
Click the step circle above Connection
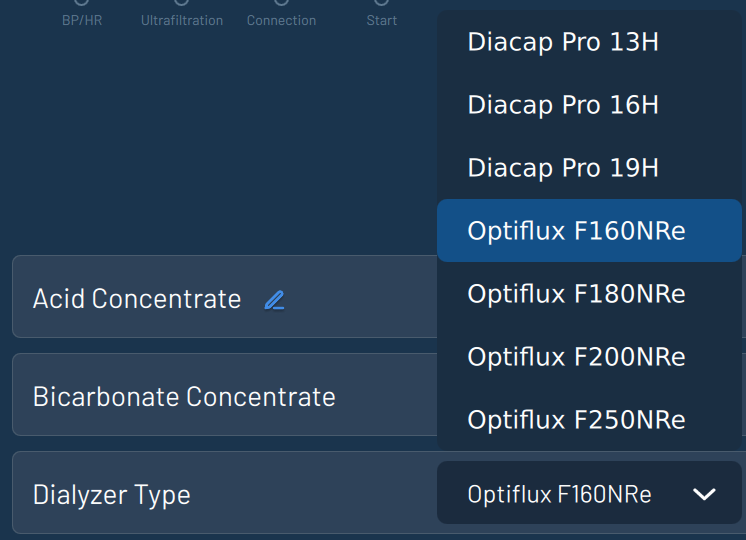(282, 2)
